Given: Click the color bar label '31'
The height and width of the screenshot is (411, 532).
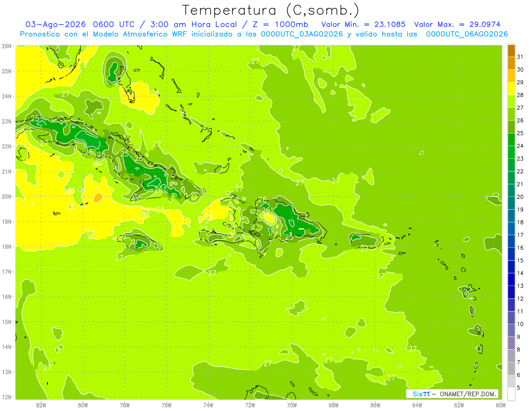Looking at the screenshot, I should 520,57.
